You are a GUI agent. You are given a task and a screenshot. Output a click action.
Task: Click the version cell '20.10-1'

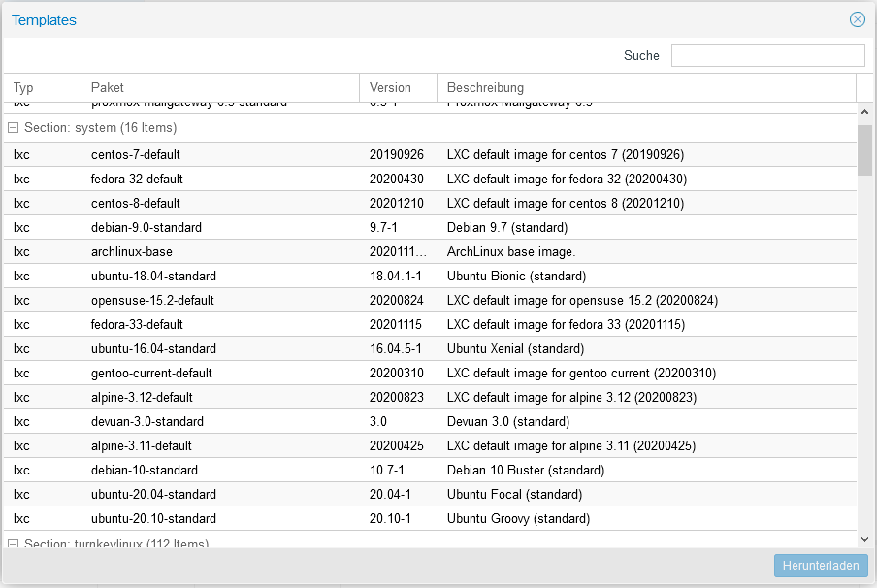(x=390, y=519)
